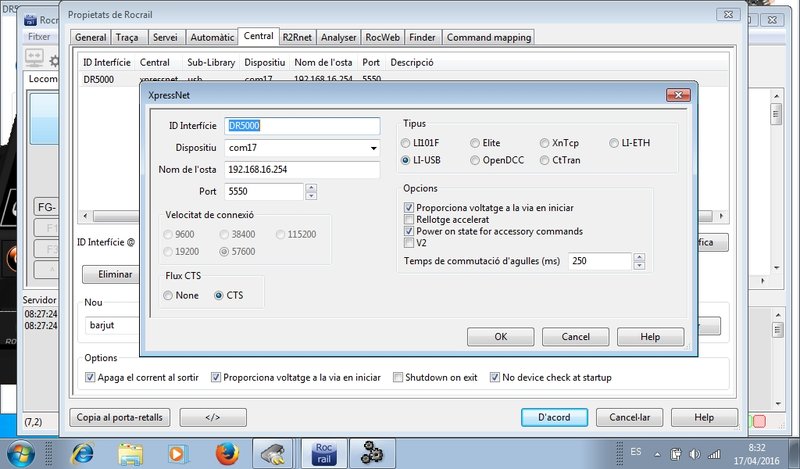Click the volume speaker tray icon
This screenshot has height=469, width=800.
pyautogui.click(x=694, y=454)
